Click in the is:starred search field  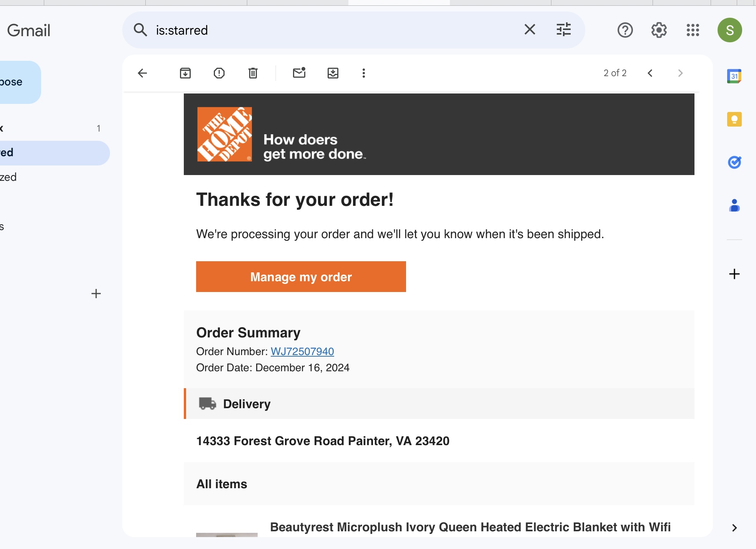pyautogui.click(x=335, y=30)
